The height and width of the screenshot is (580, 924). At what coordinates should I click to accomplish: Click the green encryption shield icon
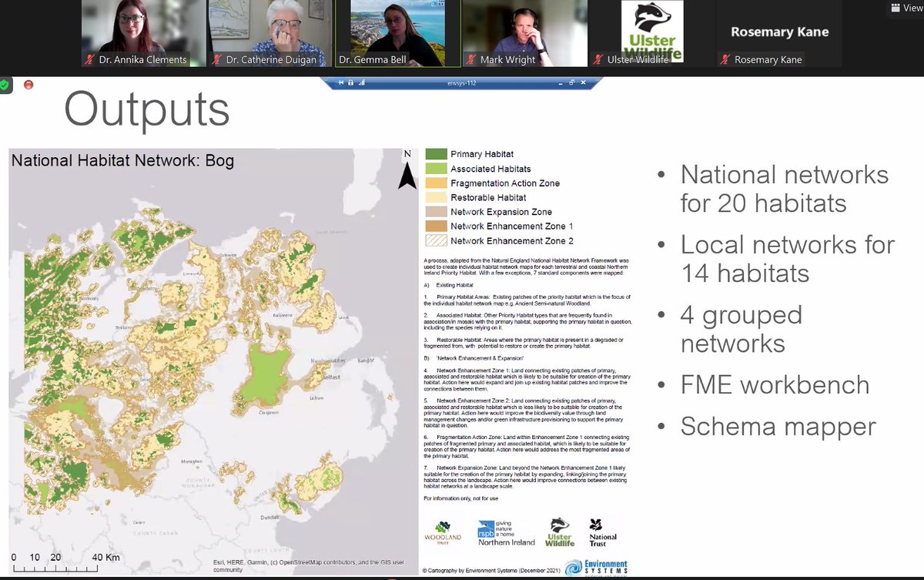(5, 85)
